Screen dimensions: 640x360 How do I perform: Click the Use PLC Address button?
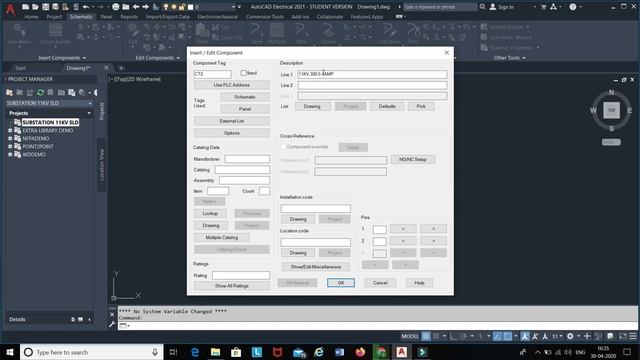[231, 85]
